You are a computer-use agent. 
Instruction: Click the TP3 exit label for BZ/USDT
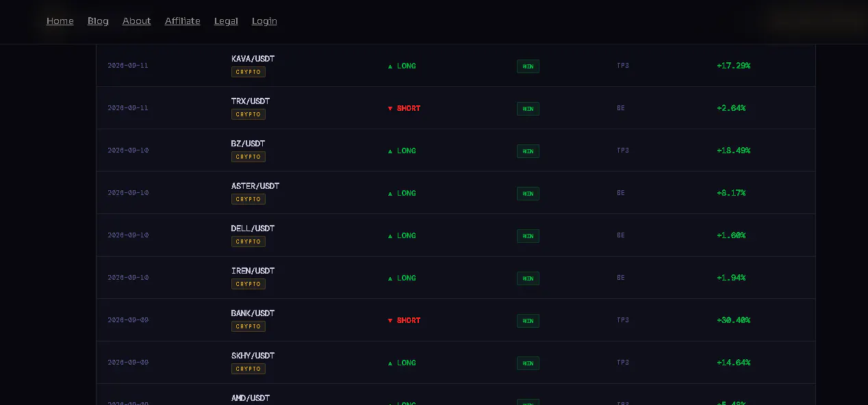coord(623,151)
